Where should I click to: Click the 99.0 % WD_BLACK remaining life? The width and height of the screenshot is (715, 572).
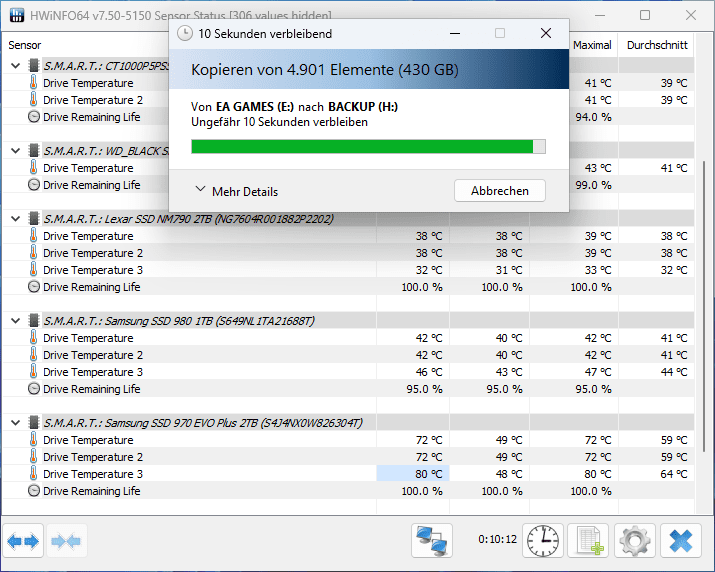point(593,185)
